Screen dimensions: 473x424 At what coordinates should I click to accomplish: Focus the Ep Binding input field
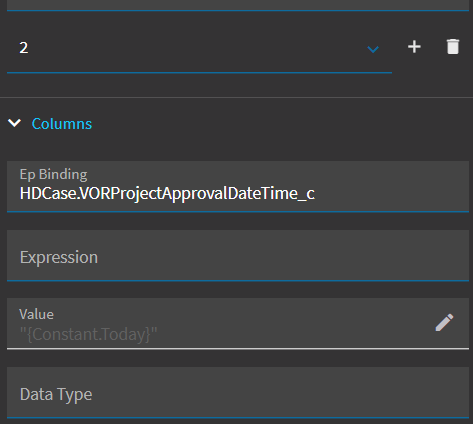pos(238,187)
